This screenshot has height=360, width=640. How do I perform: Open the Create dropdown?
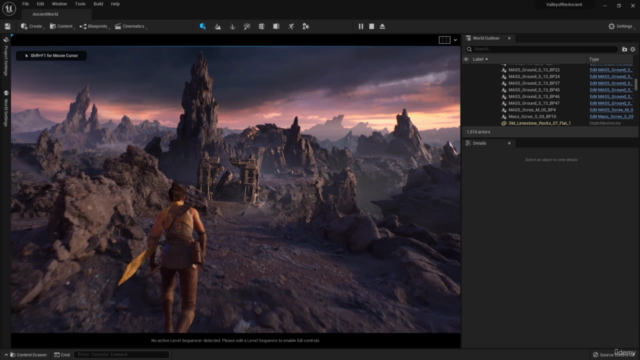[32, 27]
